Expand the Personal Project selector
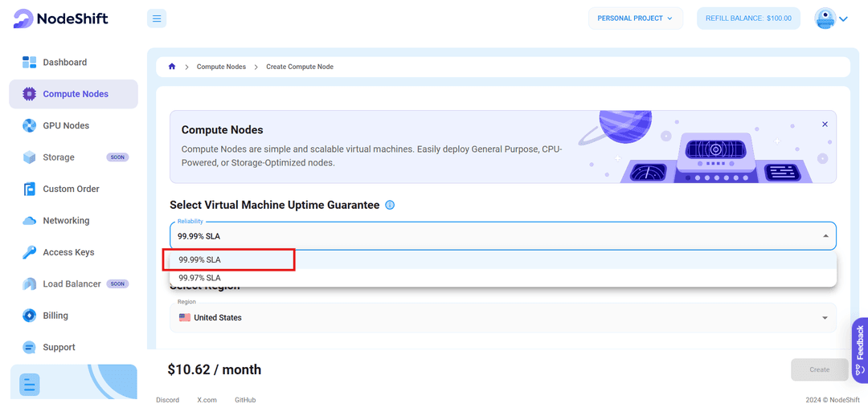 (635, 18)
